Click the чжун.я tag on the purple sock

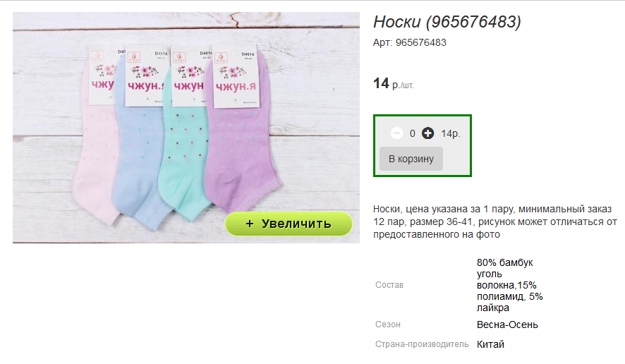pyautogui.click(x=236, y=77)
